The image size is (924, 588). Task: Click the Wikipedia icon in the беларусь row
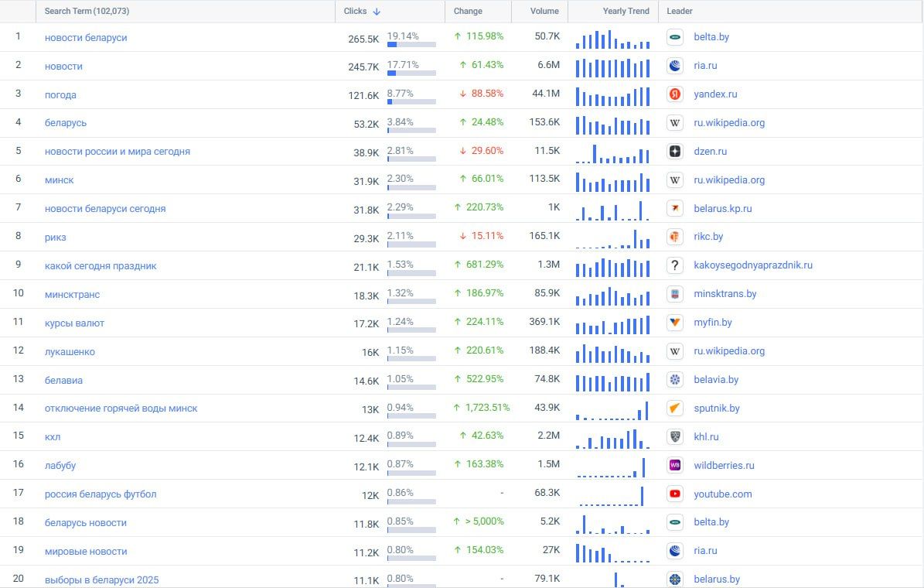(x=675, y=123)
